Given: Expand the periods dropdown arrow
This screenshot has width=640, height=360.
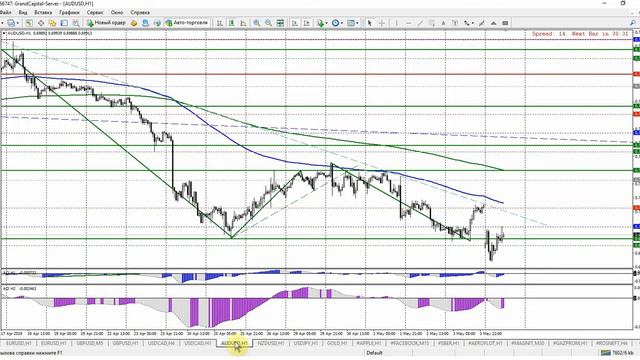Looking at the screenshot, I should [342, 23].
